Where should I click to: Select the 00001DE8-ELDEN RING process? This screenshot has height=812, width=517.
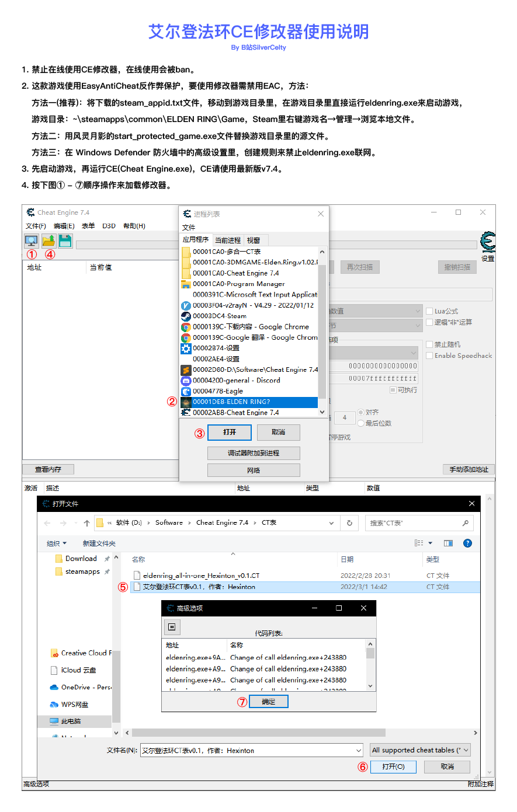249,402
